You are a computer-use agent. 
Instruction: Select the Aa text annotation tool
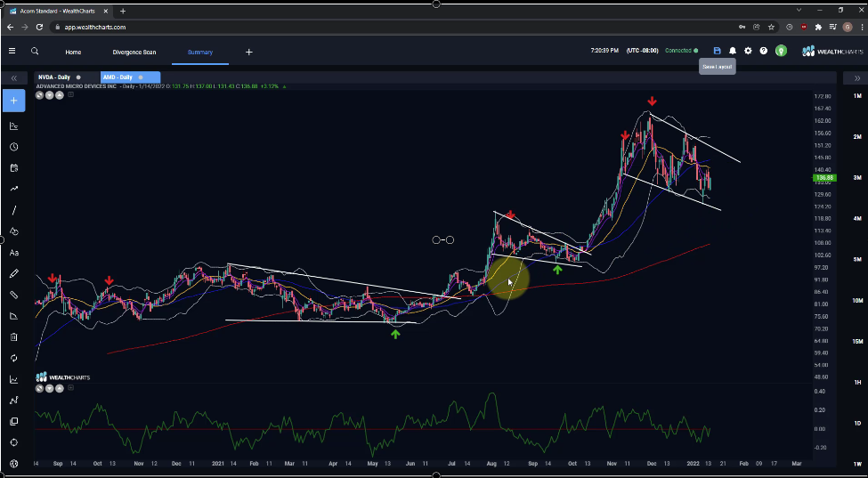point(14,253)
